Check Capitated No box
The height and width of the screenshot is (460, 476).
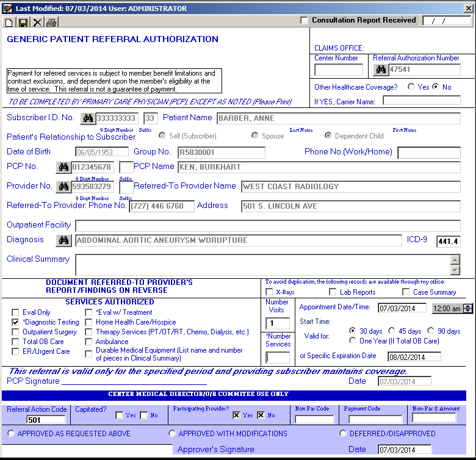point(144,415)
